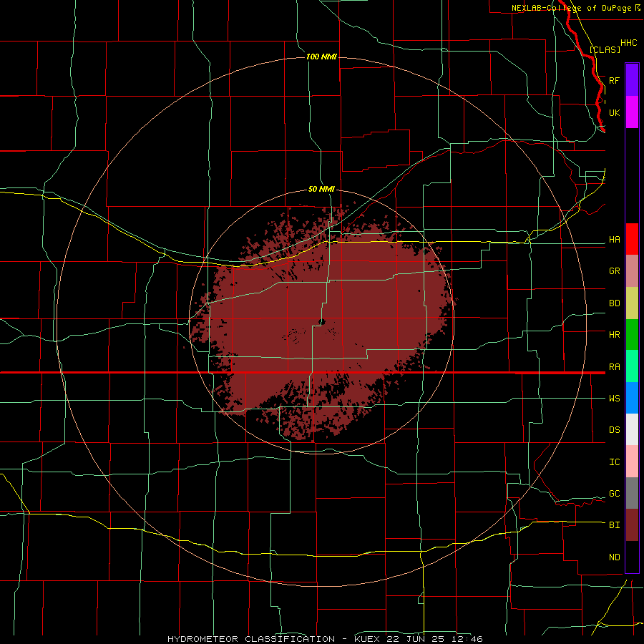Click the WS legend label
The image size is (644, 644).
614,398
